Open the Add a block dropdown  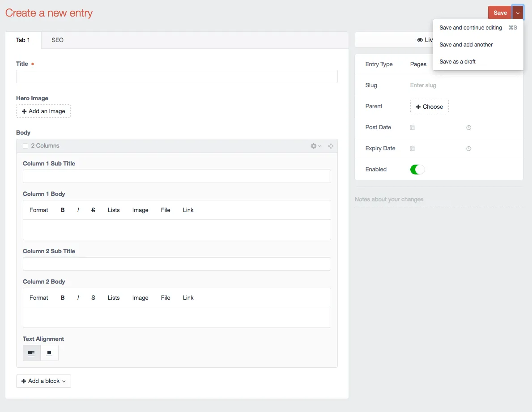click(x=43, y=381)
